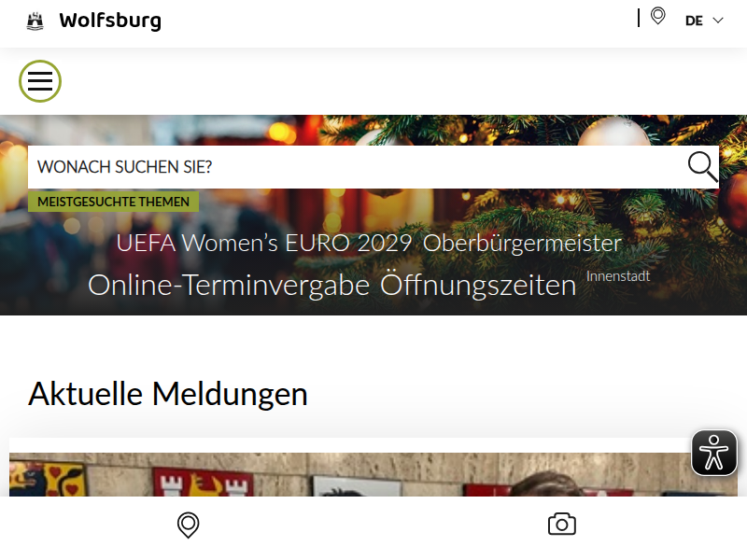The width and height of the screenshot is (747, 560).
Task: Click the map pin icon beside DE
Action: coord(658,16)
